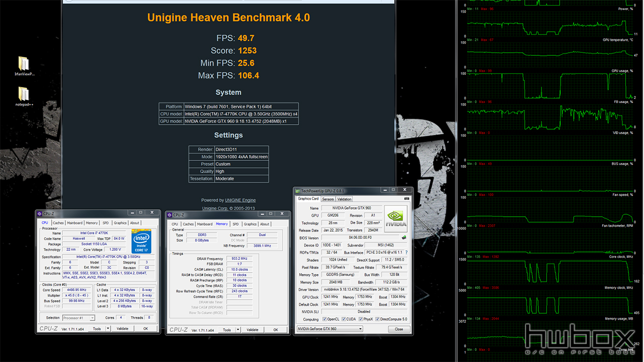This screenshot has width=644, height=362.
Task: Click the Intel Core i7 logo in CPU-Z
Action: tap(142, 241)
